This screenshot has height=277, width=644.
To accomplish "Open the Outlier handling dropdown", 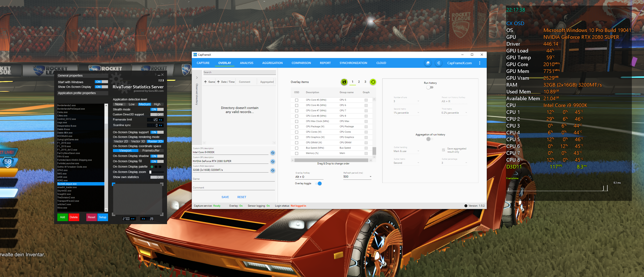I will point(407,151).
